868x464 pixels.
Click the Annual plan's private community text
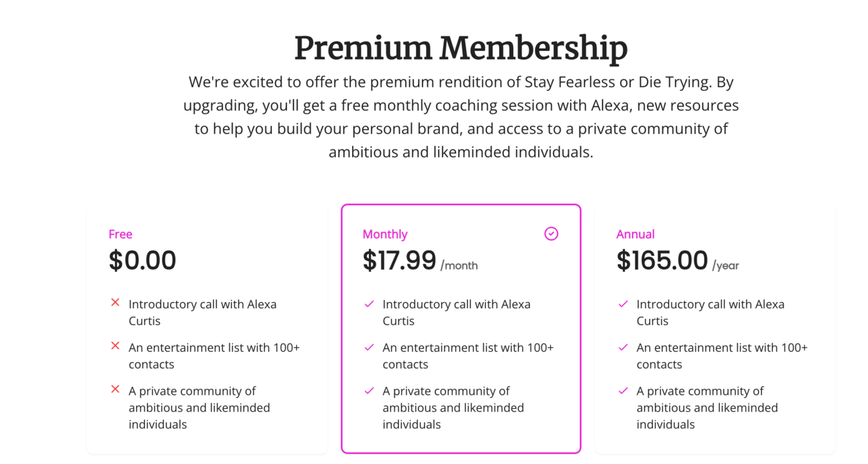pyautogui.click(x=707, y=408)
